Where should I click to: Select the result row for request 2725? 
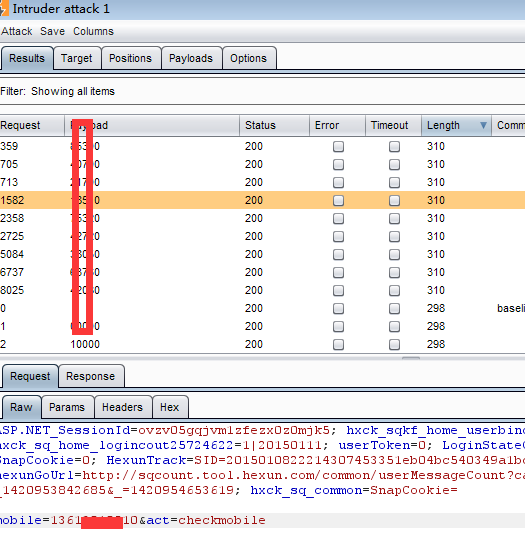tap(262, 236)
